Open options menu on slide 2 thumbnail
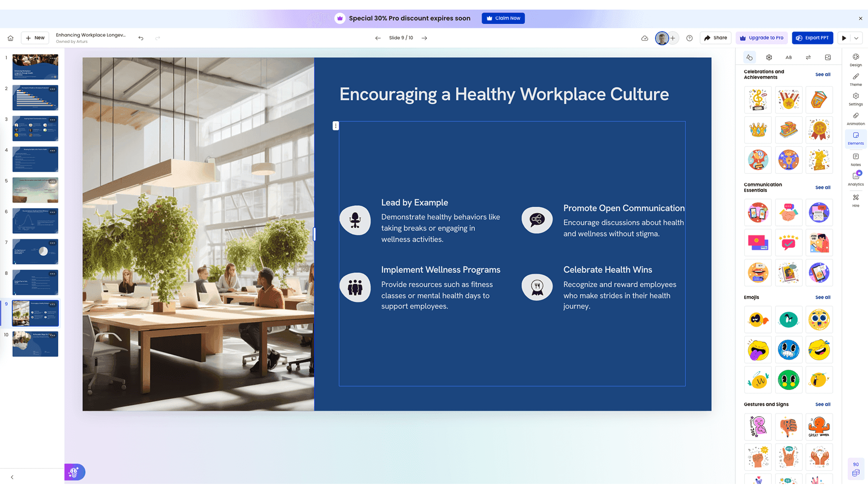 click(x=53, y=89)
